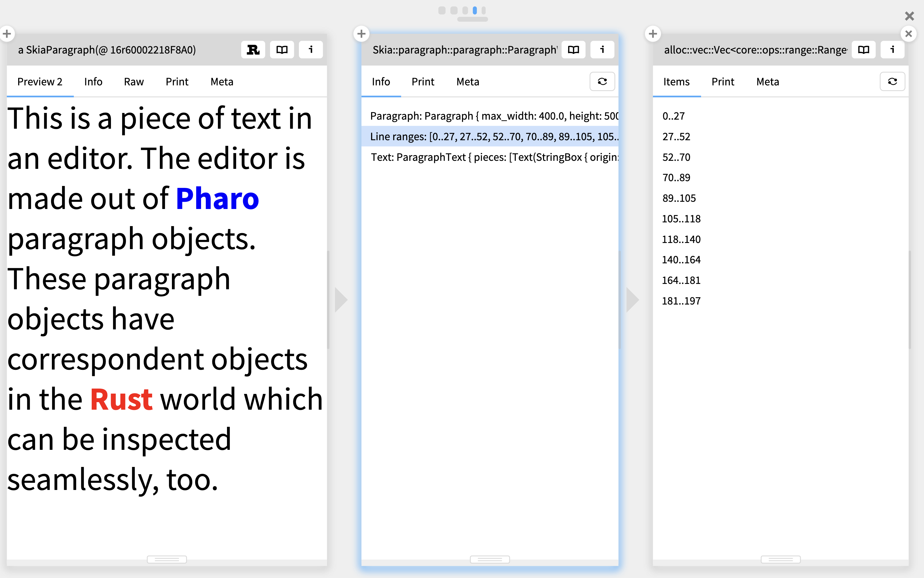The height and width of the screenshot is (578, 924).
Task: Select the 'Line ranges' row
Action: coord(490,136)
